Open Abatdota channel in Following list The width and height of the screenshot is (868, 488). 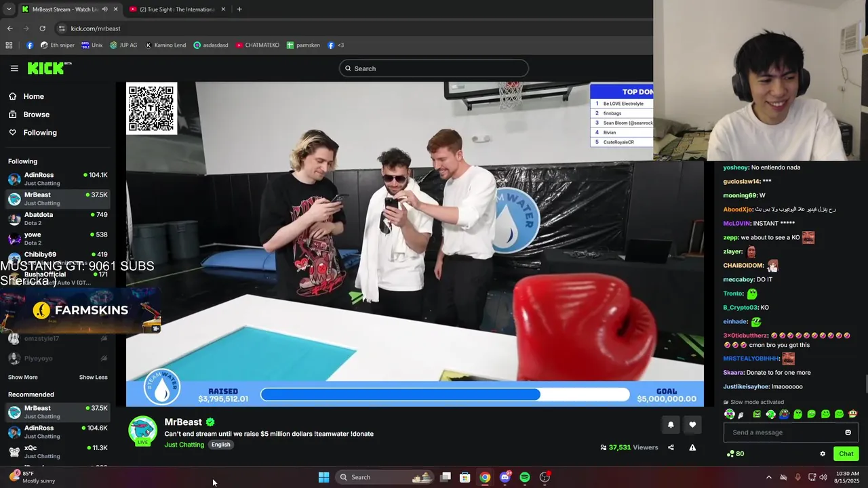click(58, 218)
